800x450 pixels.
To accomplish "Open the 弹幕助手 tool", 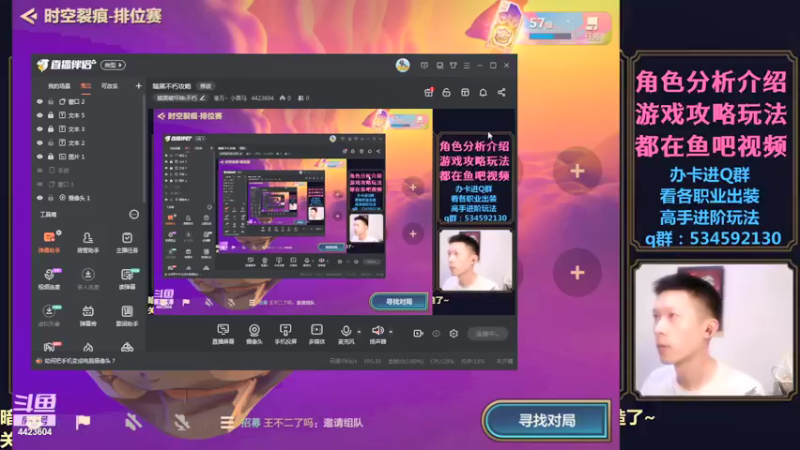I will point(49,242).
